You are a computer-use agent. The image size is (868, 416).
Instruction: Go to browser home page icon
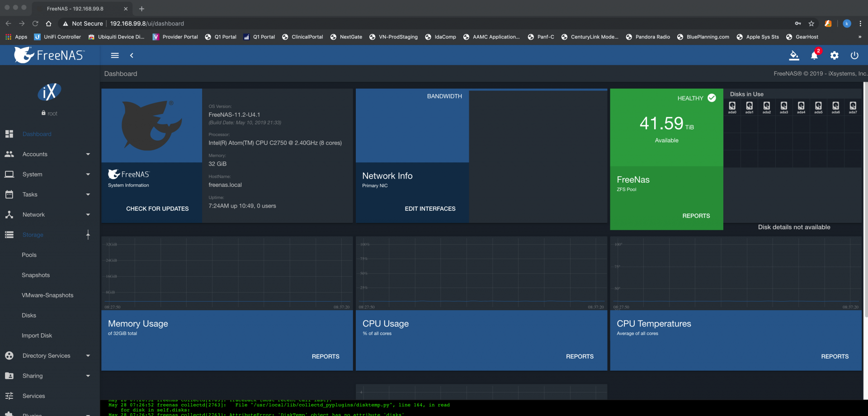[49, 24]
